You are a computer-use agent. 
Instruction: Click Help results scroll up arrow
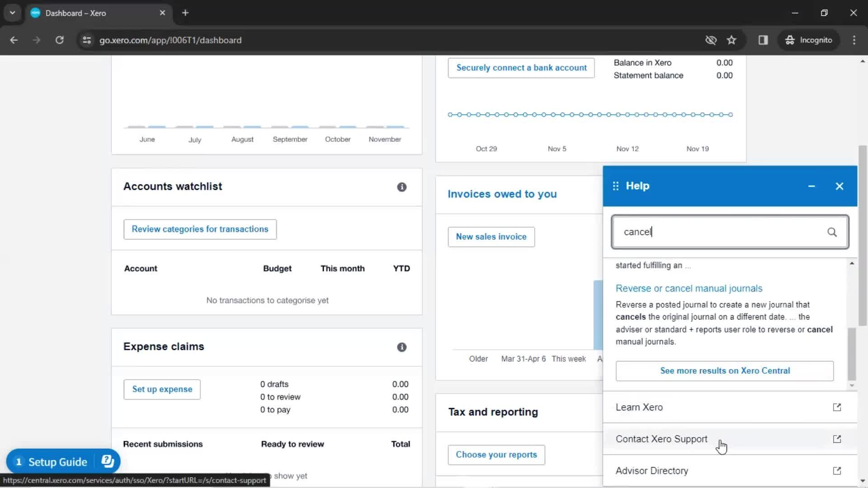(852, 263)
